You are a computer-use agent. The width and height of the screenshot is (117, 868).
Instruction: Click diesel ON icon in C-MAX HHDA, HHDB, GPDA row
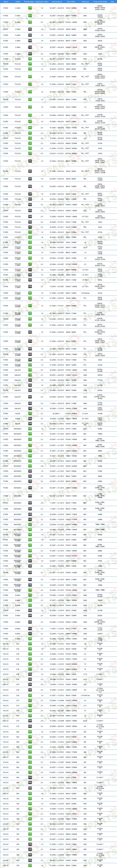(x=30, y=30)
